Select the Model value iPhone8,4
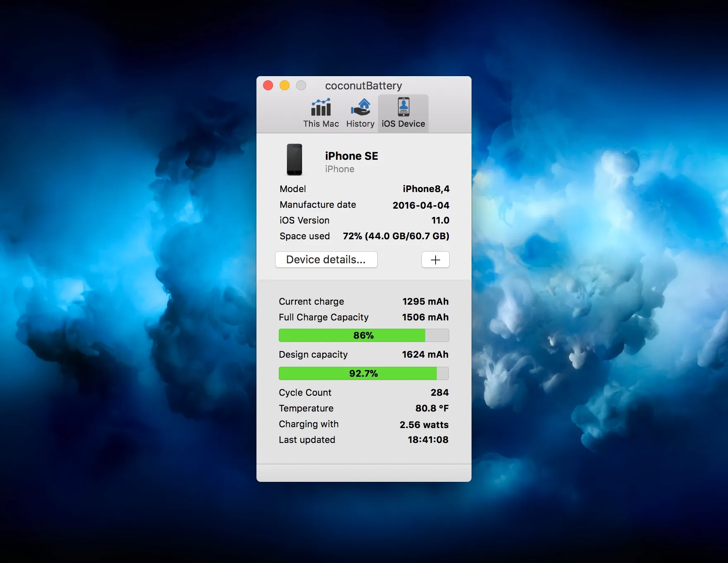Viewport: 728px width, 563px height. click(x=426, y=189)
